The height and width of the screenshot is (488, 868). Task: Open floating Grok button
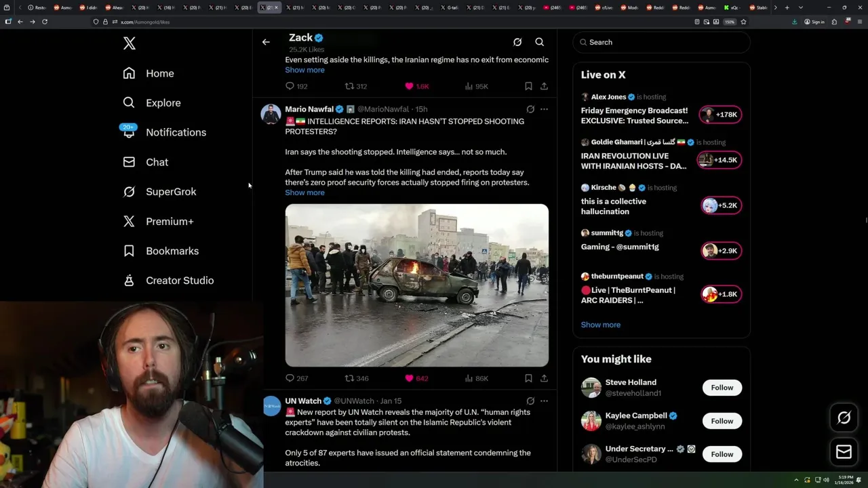[844, 418]
